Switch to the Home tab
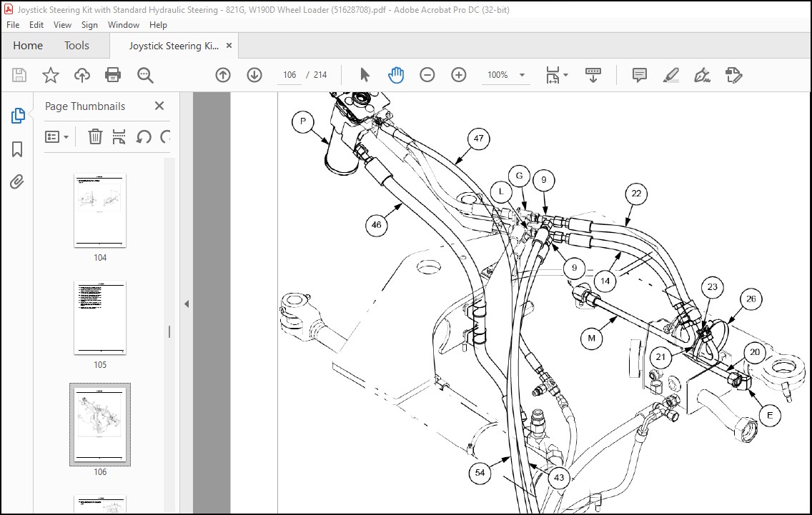 [28, 46]
